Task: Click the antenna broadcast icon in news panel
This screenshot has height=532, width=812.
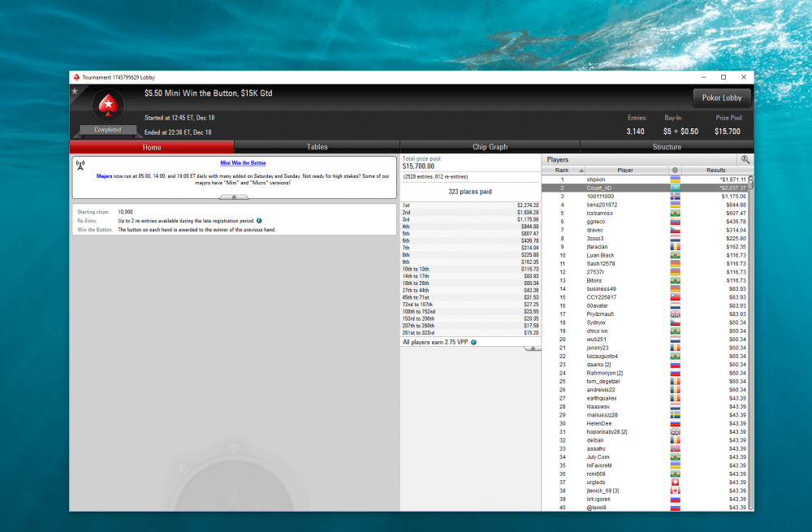Action: point(80,165)
